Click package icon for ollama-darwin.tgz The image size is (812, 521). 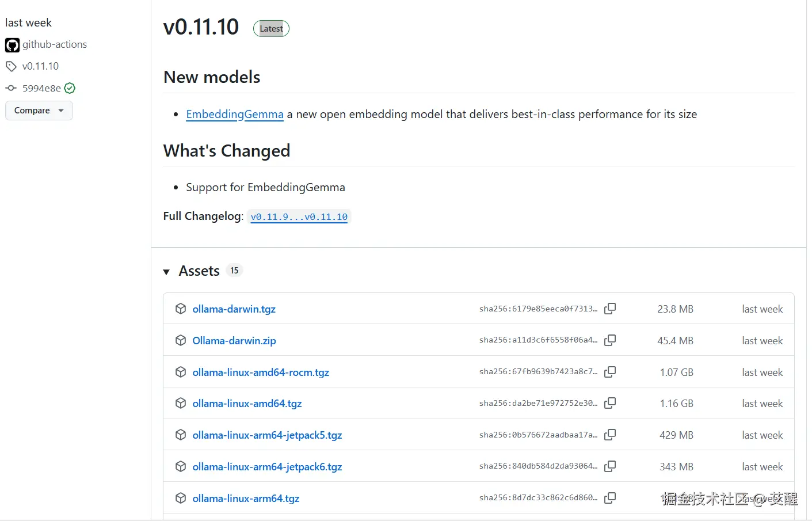tap(181, 309)
